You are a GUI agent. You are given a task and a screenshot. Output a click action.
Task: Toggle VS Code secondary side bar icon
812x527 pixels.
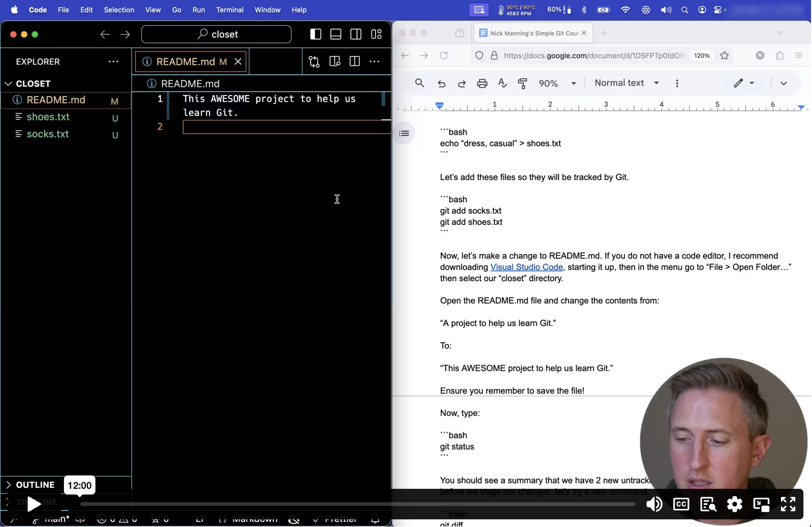(356, 34)
